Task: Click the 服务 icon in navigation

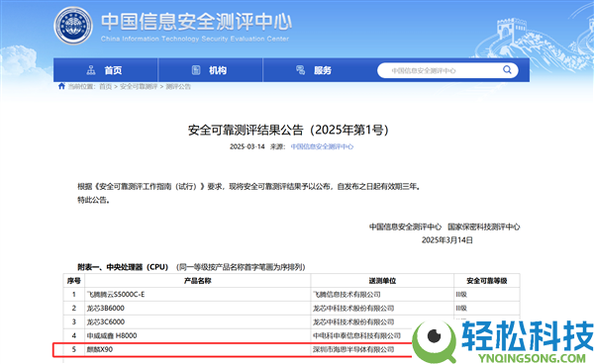Action: (x=300, y=70)
